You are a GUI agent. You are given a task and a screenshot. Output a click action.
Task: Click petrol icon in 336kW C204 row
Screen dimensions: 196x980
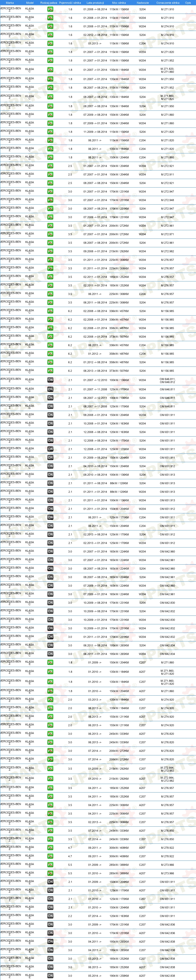pyautogui.click(x=50, y=345)
